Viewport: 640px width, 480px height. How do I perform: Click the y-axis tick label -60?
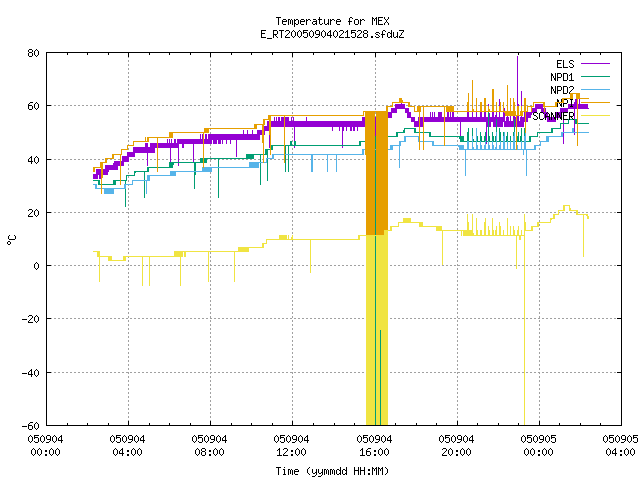coord(31,426)
